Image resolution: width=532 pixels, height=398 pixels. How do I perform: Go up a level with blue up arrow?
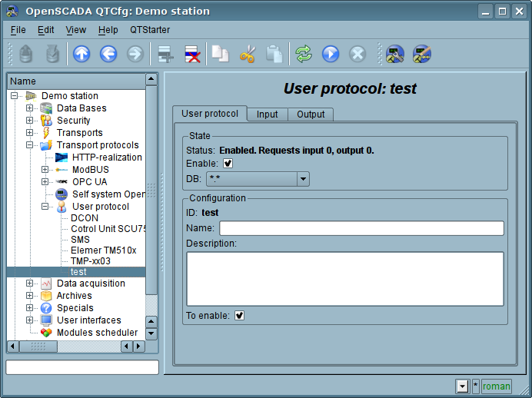click(x=81, y=54)
